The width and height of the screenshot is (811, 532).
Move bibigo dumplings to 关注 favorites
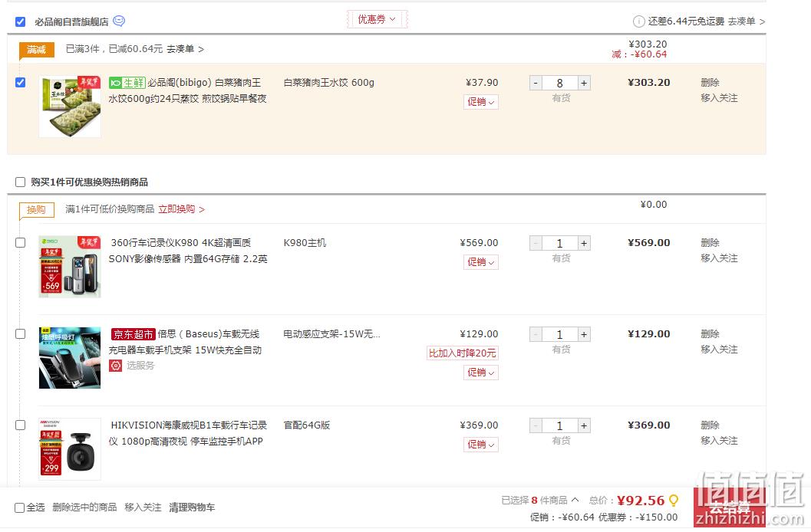pos(719,98)
